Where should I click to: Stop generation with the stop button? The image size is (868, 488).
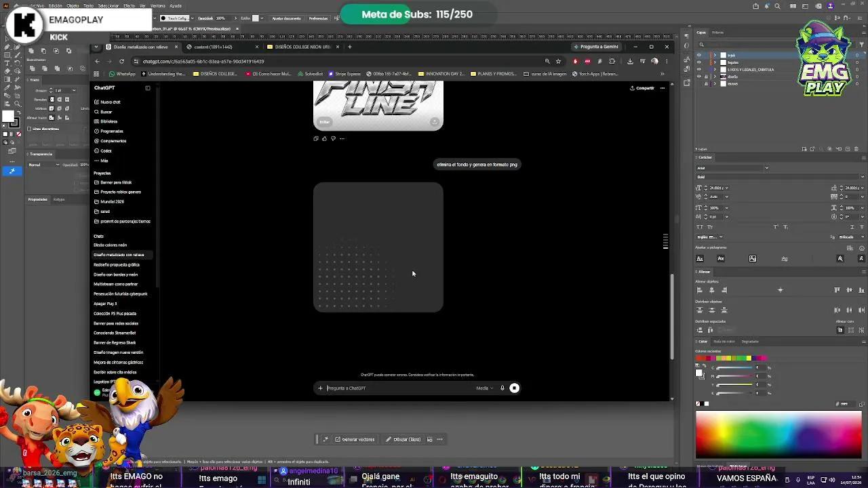(x=515, y=388)
